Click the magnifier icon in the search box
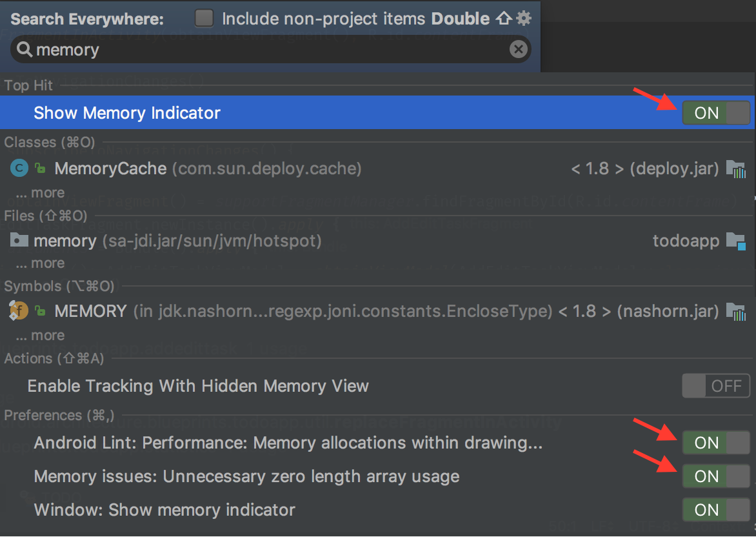This screenshot has height=537, width=756. pyautogui.click(x=24, y=48)
